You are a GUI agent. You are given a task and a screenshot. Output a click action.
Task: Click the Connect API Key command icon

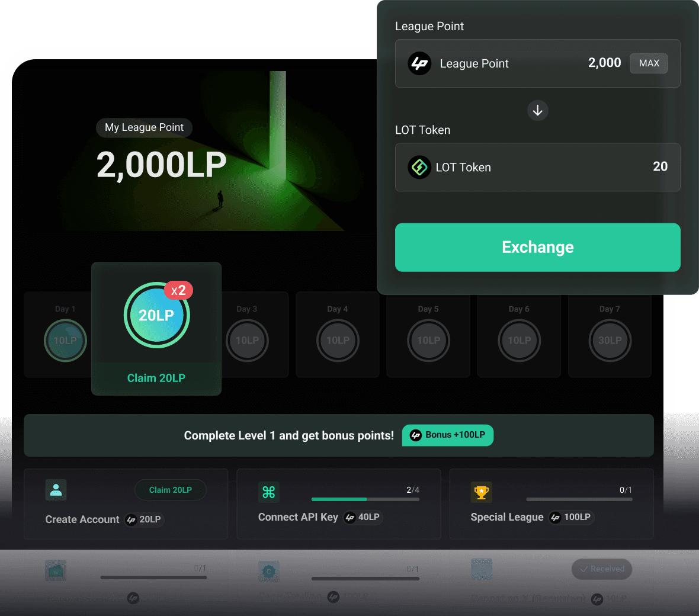point(269,492)
